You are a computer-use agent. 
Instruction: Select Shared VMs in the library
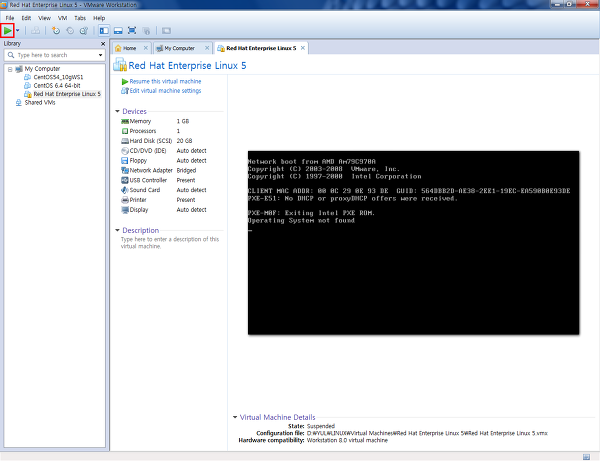pyautogui.click(x=39, y=103)
